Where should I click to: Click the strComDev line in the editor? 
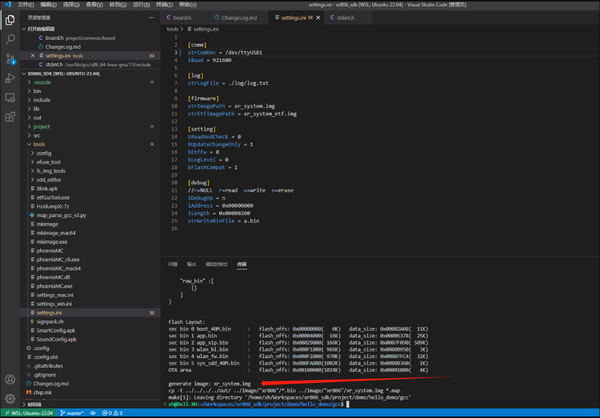225,52
